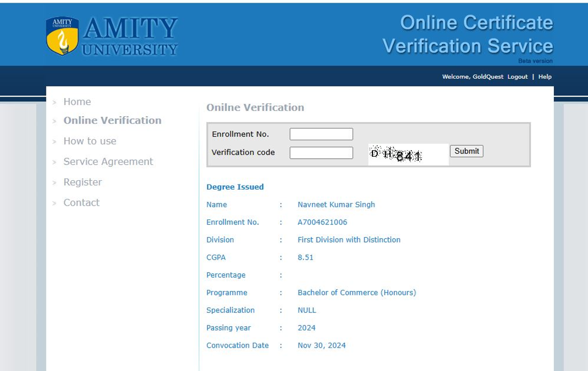Viewport: 588px width, 371px height.
Task: Click Bachelor of Commerce (Honours) value
Action: (357, 293)
